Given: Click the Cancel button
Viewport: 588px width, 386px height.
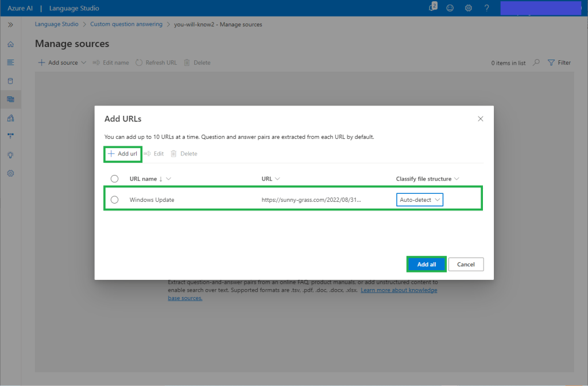Looking at the screenshot, I should point(466,264).
